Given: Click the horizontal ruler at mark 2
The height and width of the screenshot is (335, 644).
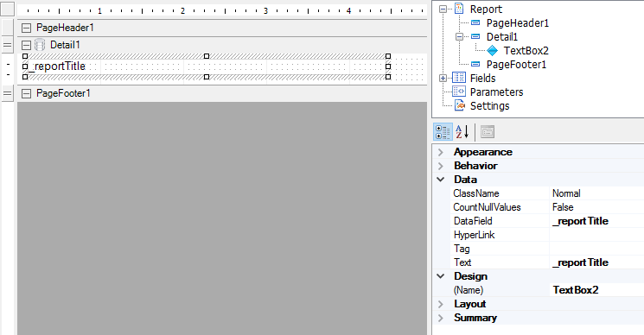Looking at the screenshot, I should (x=182, y=10).
